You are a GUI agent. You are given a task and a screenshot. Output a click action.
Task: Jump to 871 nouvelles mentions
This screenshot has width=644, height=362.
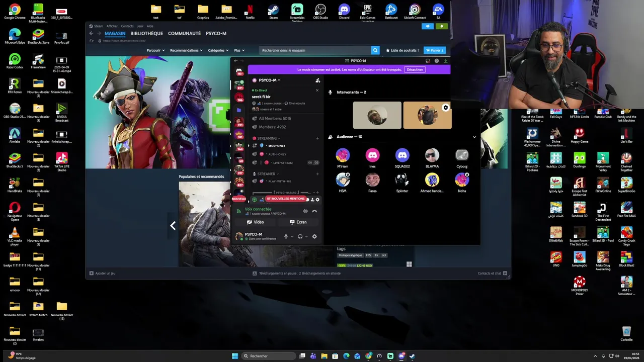click(x=285, y=199)
